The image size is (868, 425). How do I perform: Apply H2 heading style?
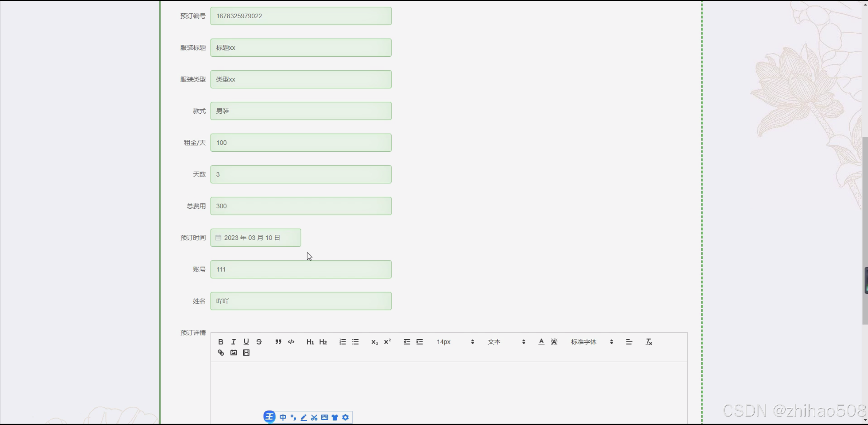[323, 342]
